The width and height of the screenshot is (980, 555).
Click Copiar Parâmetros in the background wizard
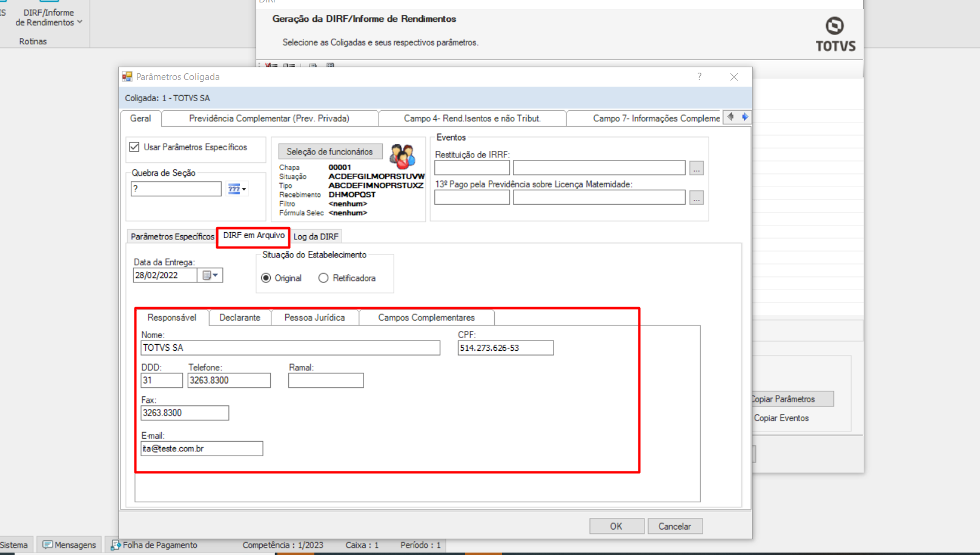(792, 399)
